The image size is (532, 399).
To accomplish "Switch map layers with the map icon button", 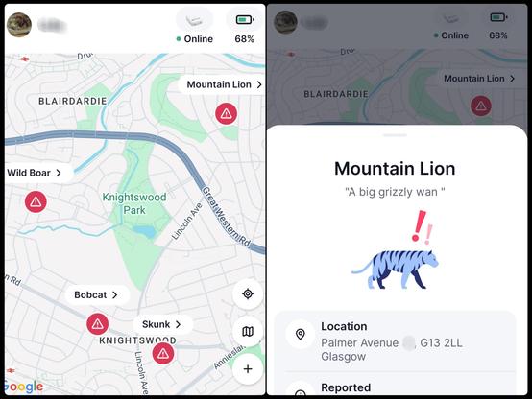I will [248, 331].
